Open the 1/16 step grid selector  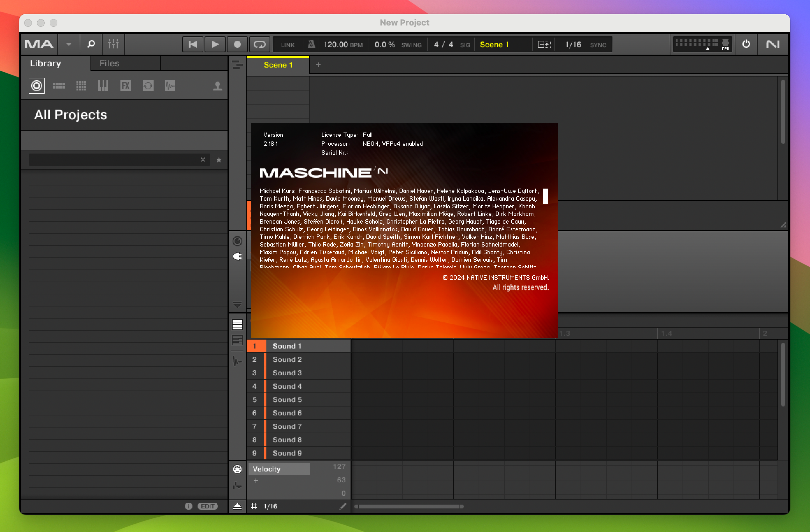click(270, 506)
